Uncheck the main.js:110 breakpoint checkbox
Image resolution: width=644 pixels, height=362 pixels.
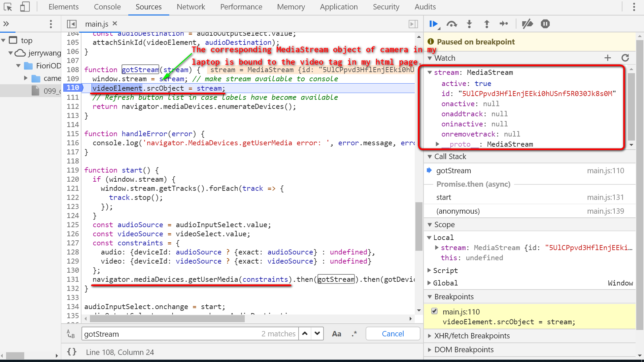click(434, 311)
